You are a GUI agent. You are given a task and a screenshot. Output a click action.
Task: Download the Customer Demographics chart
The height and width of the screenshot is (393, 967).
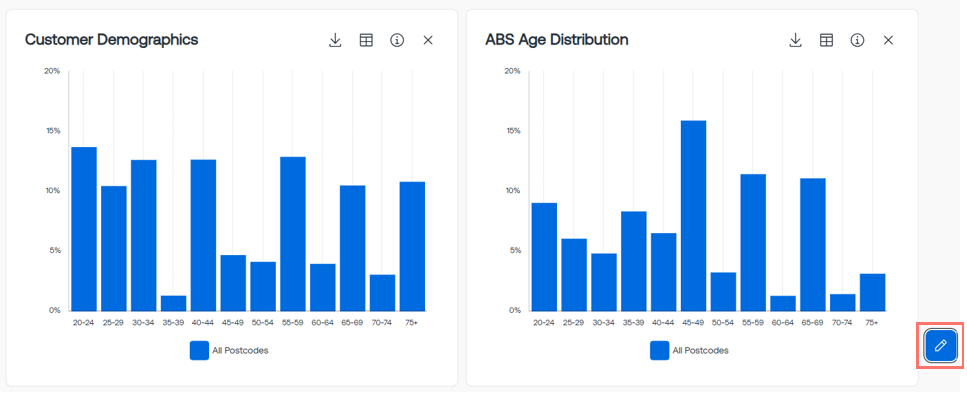click(x=335, y=41)
